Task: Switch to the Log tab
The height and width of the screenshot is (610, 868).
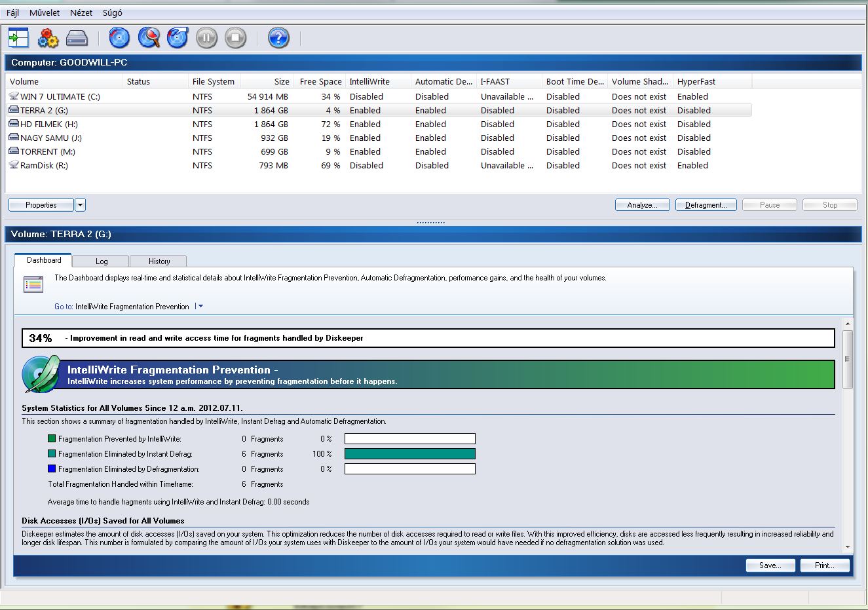Action: point(102,261)
